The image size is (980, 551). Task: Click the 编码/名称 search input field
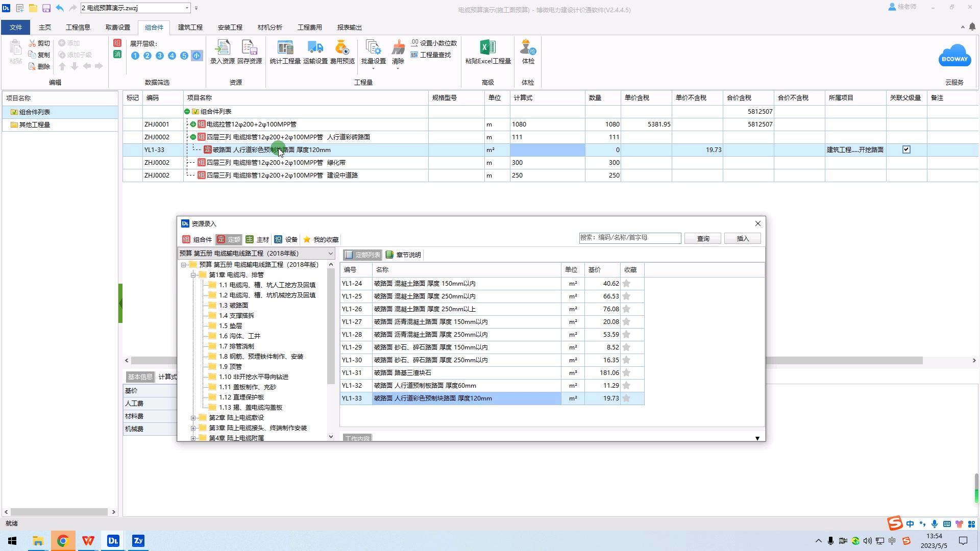pos(630,238)
